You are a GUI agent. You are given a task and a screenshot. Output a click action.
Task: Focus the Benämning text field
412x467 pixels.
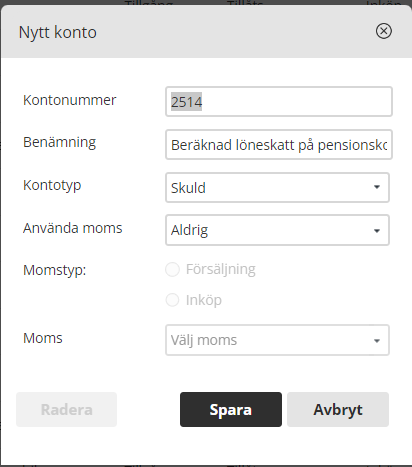tap(279, 145)
